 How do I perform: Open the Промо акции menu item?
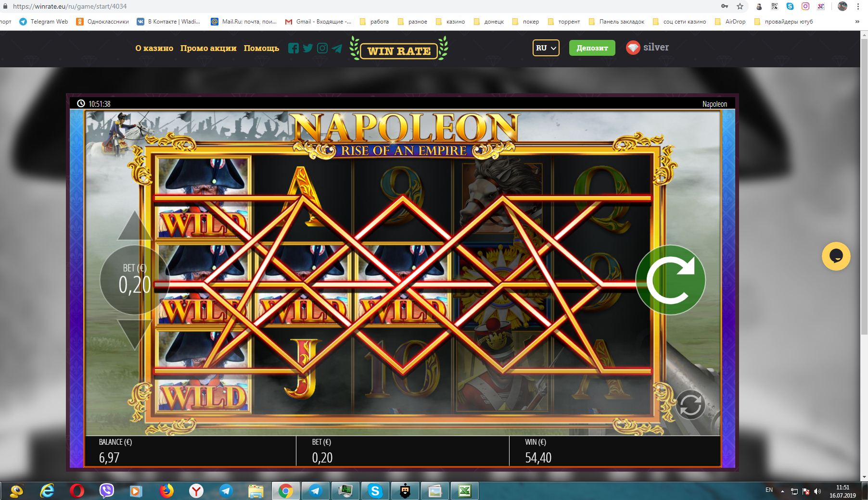pyautogui.click(x=208, y=48)
